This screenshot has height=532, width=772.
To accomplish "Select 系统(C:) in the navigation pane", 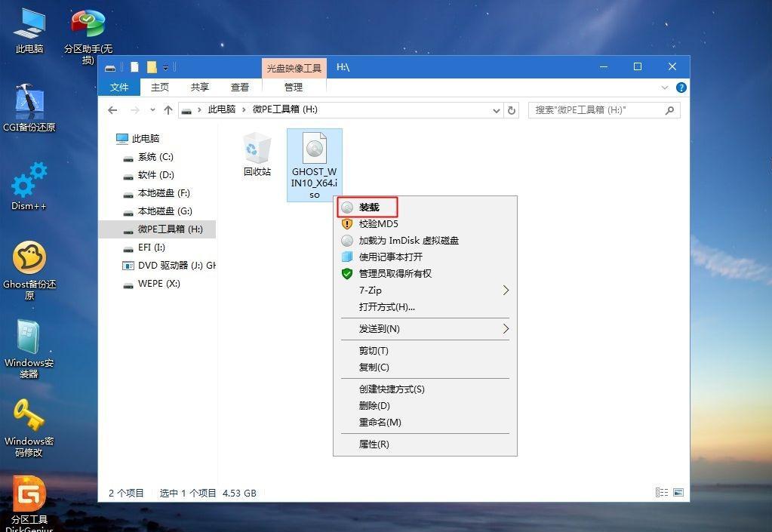I will tap(154, 156).
